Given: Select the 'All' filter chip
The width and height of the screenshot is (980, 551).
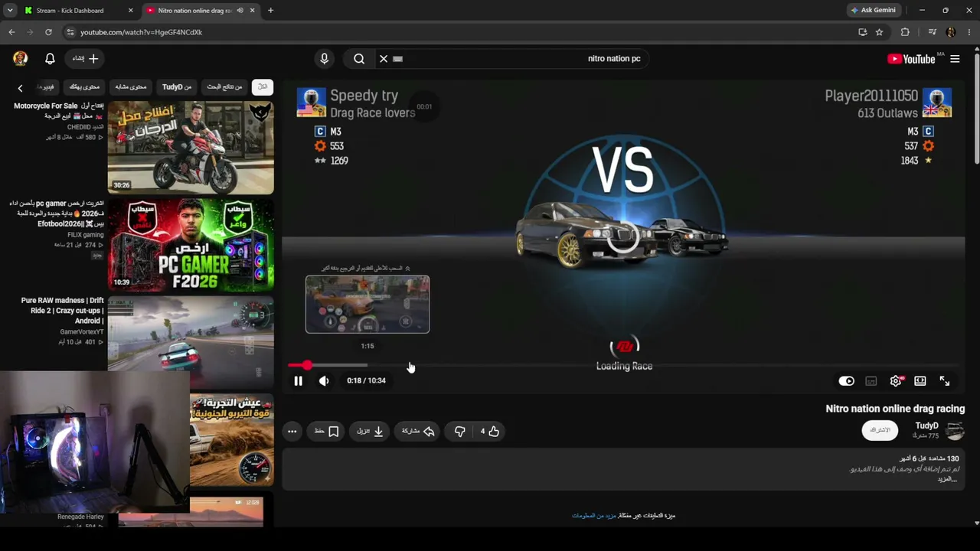Looking at the screenshot, I should 263,87.
